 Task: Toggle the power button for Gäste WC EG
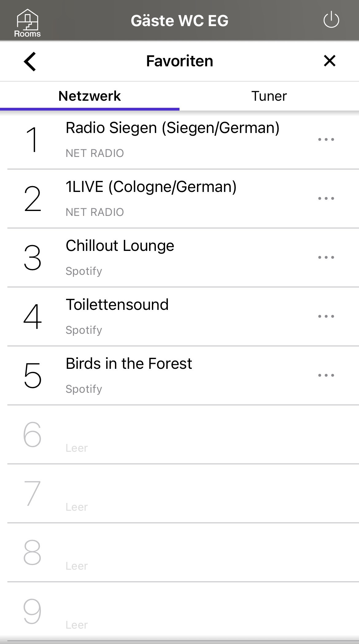coord(331,20)
